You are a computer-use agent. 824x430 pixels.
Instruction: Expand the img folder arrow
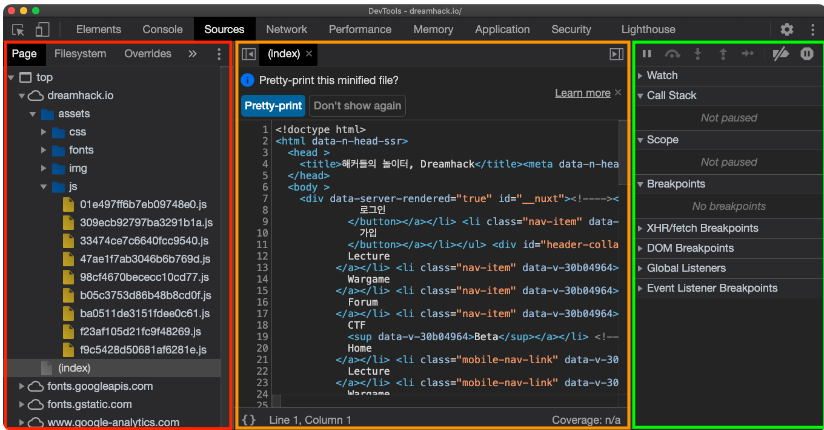coord(44,169)
